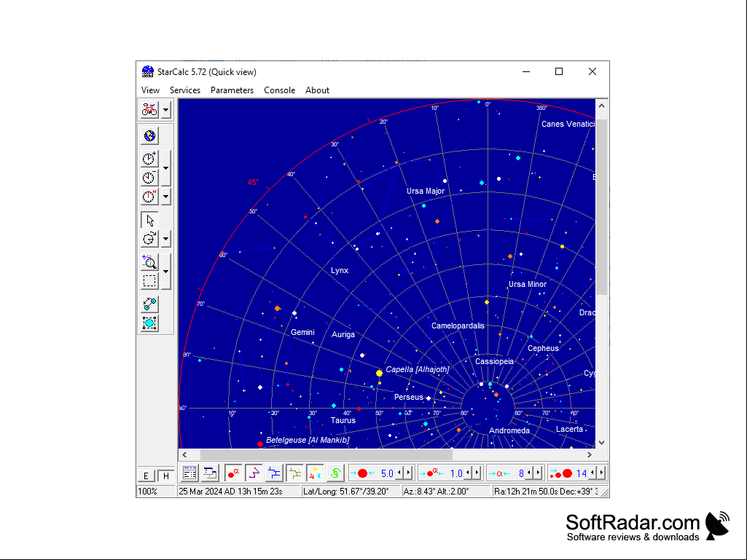
Task: Toggle the H button
Action: pyautogui.click(x=165, y=476)
